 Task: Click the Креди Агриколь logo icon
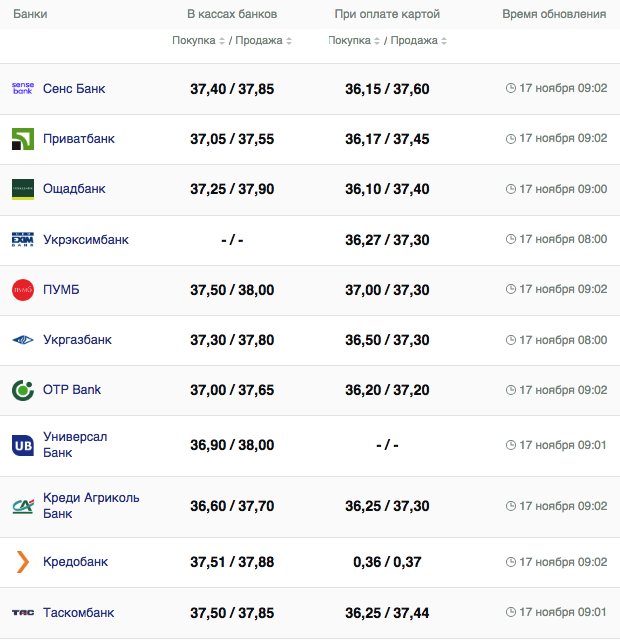click(x=23, y=506)
